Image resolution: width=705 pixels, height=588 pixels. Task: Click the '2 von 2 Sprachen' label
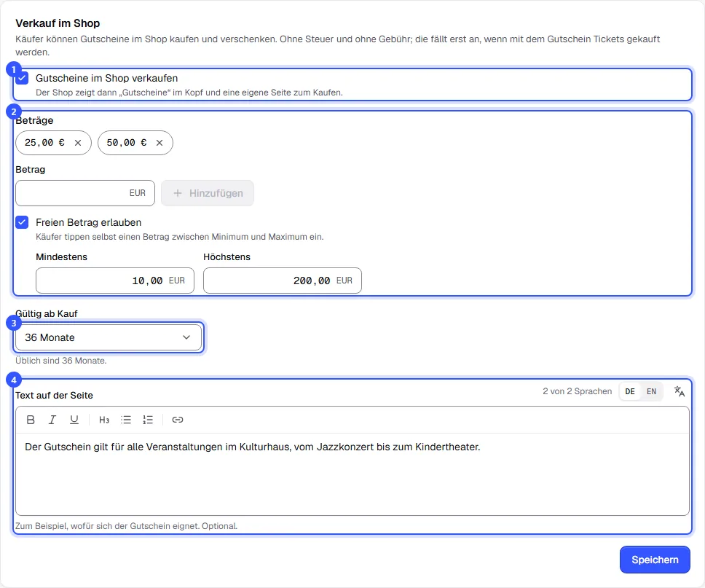click(578, 391)
